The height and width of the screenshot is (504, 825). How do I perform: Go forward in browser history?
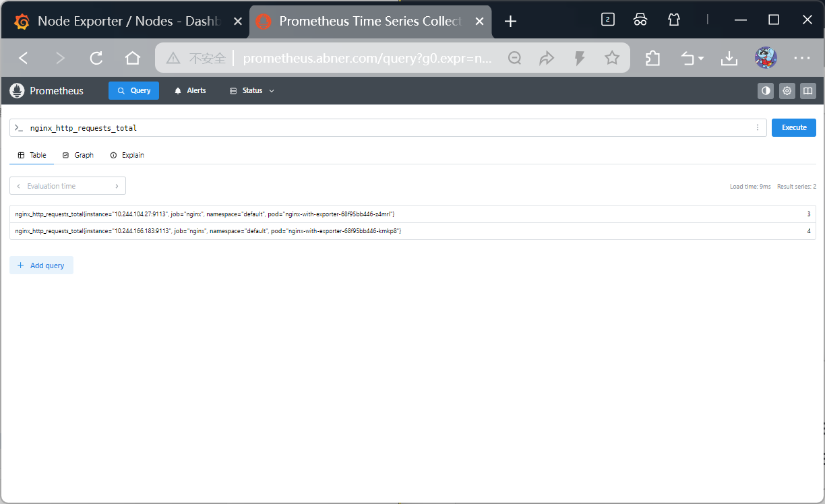(60, 59)
